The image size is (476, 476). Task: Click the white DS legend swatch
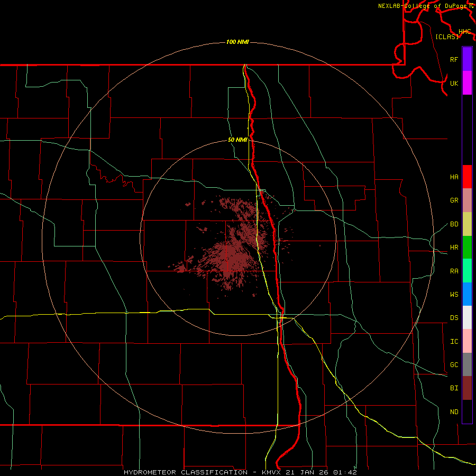[467, 317]
